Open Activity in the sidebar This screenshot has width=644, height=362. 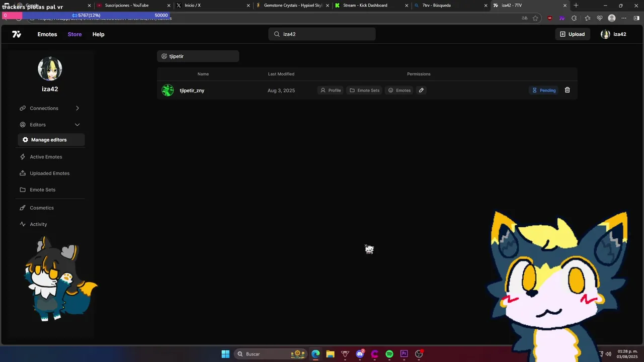pos(38,224)
